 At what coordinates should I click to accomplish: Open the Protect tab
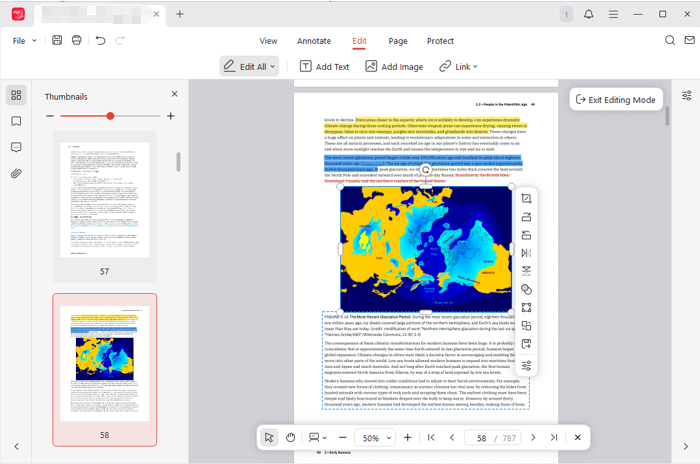(440, 41)
